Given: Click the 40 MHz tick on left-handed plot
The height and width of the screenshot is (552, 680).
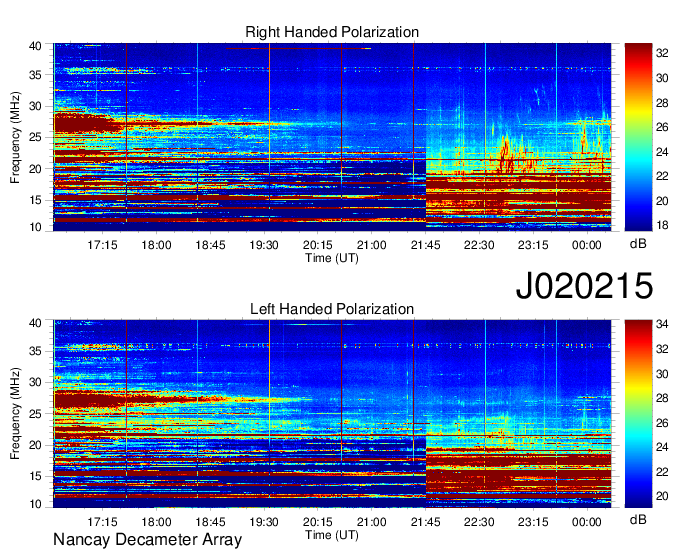Looking at the screenshot, I should (35, 323).
